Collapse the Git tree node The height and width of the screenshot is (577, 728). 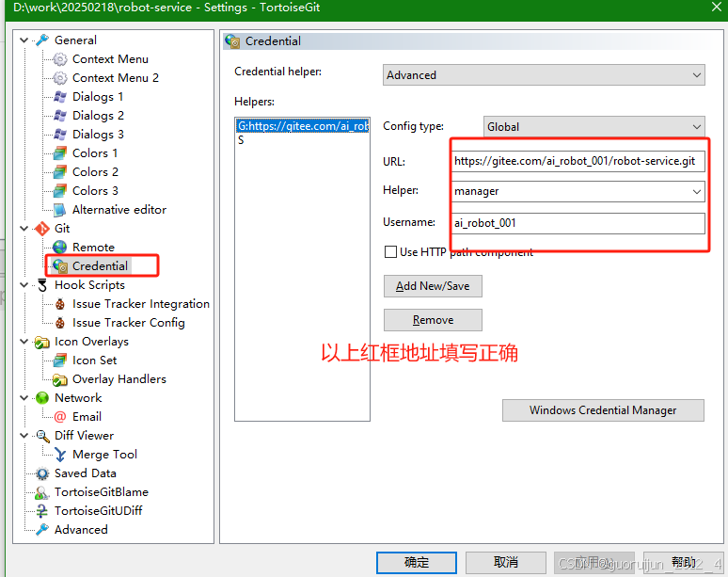(24, 228)
